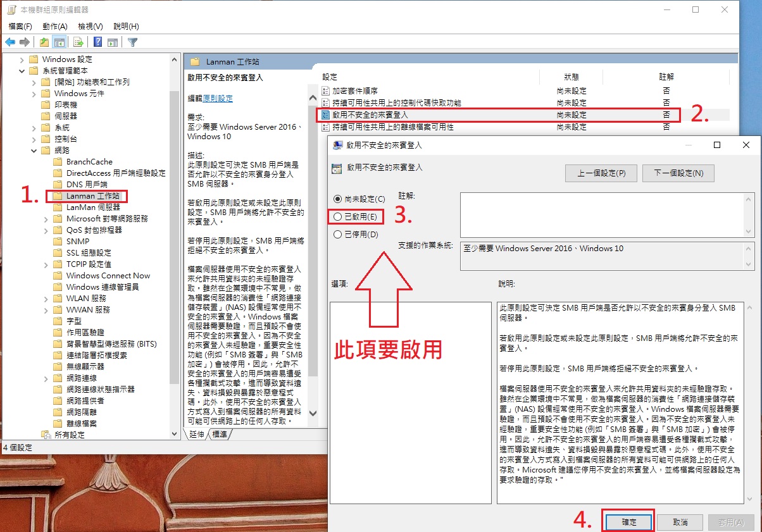Select the 背景智慧型傳送服務 (BITS) tree item
This screenshot has width=762, height=532.
click(x=111, y=343)
